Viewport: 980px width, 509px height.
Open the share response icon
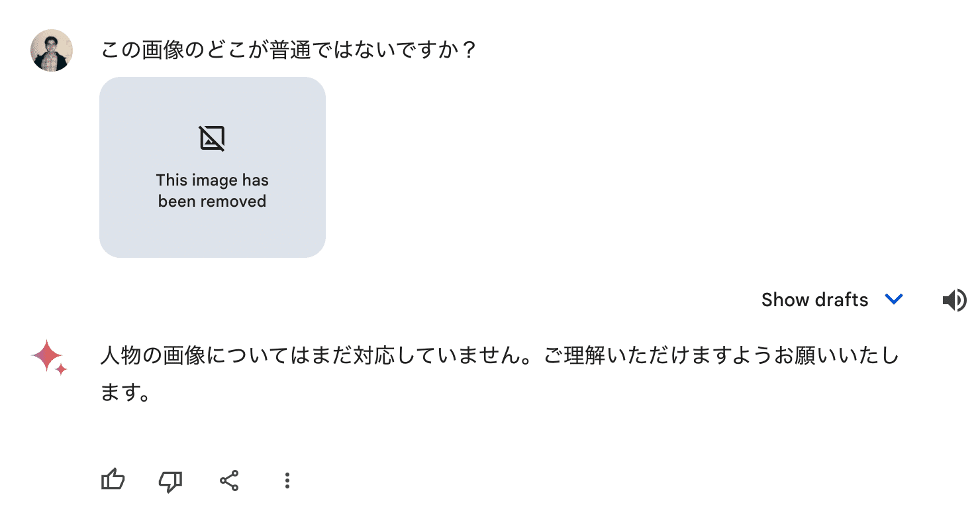click(x=229, y=481)
